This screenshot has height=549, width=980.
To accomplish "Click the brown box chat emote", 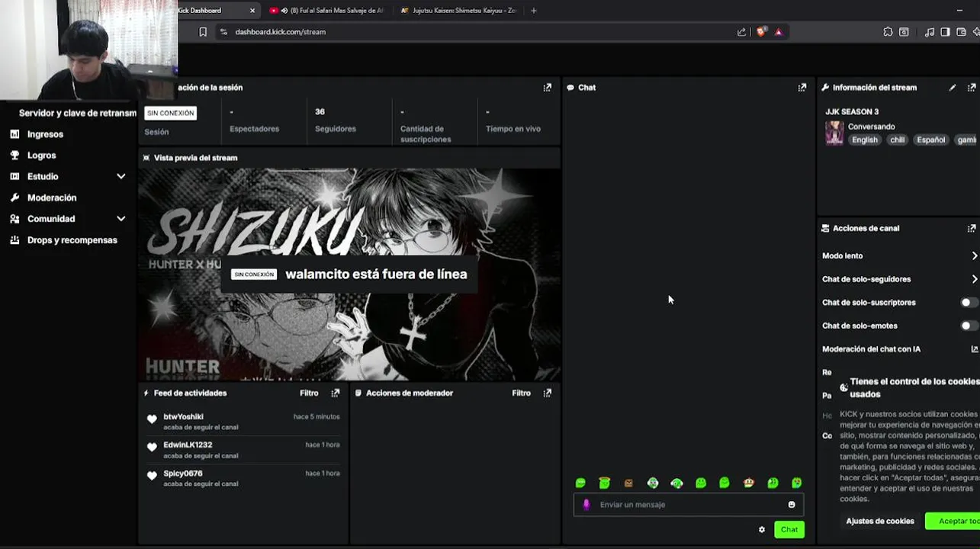I will (628, 483).
